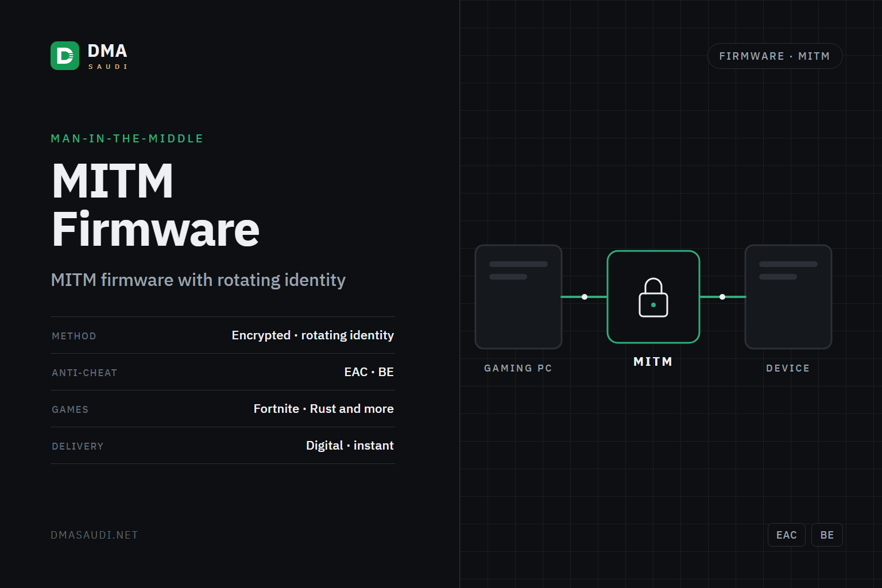
Task: Click the 'Fortnite · Rust and more' value
Action: click(x=324, y=409)
